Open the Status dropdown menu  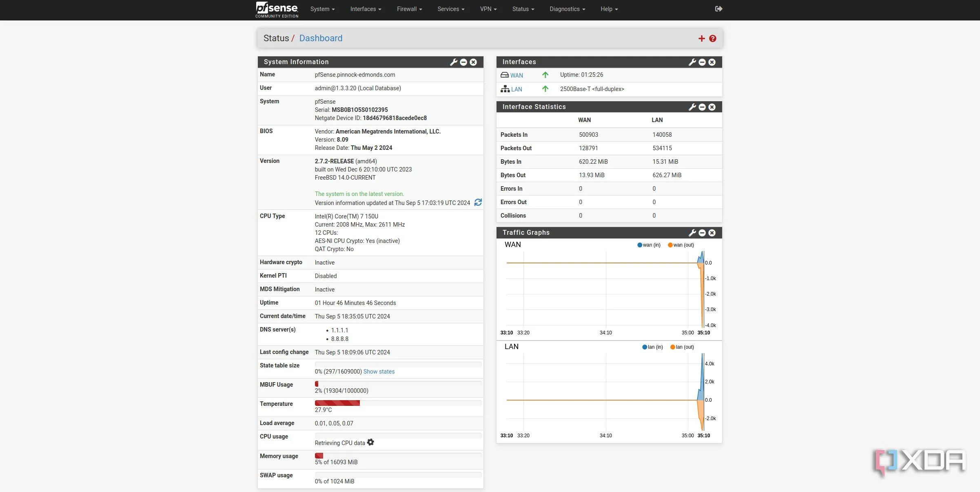[523, 9]
